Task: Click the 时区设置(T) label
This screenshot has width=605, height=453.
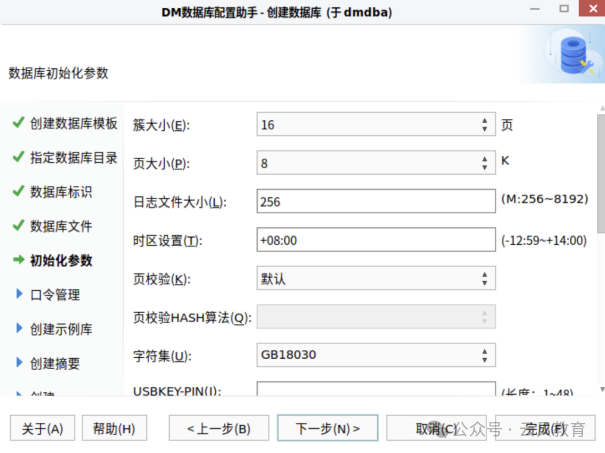Action: click(167, 241)
